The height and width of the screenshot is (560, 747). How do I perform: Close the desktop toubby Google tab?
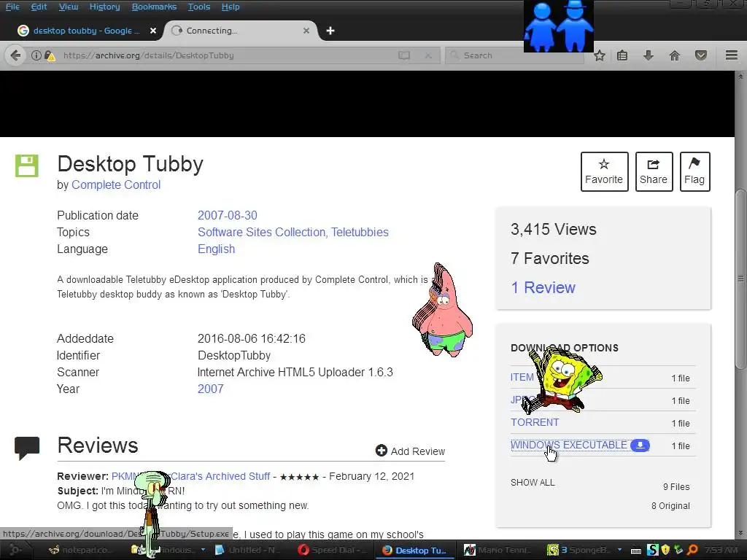153,31
